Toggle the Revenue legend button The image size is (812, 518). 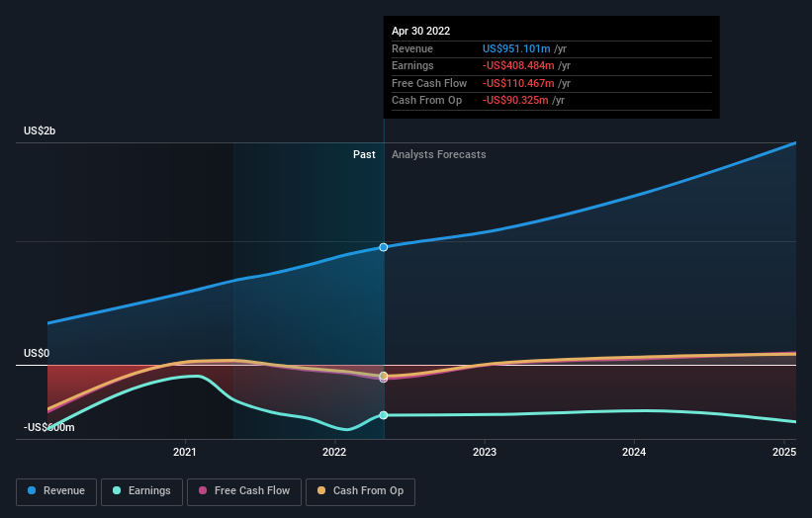coord(56,491)
